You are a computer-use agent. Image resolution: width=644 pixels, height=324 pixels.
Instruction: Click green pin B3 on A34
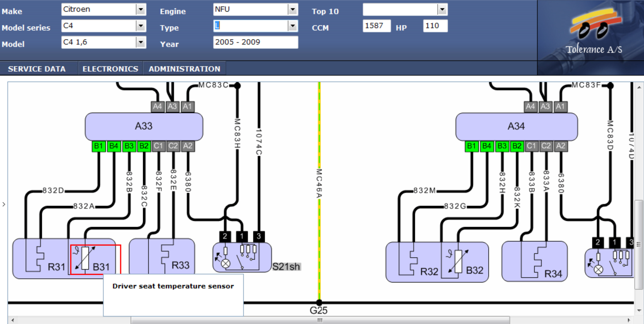coord(502,146)
